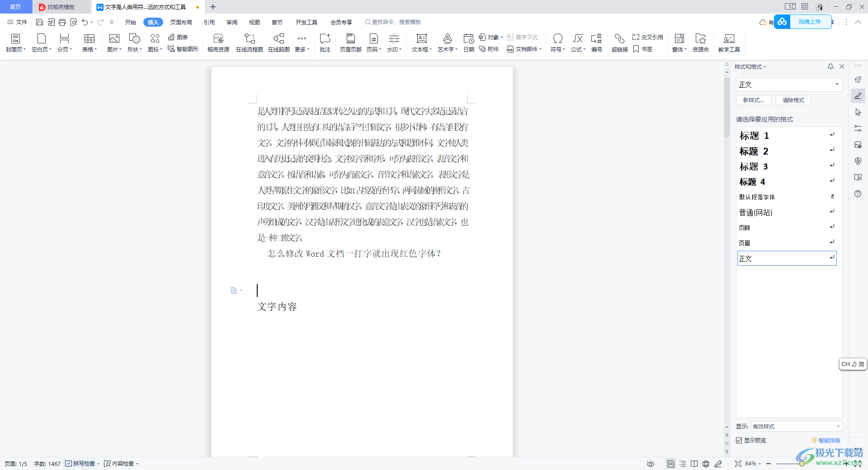This screenshot has height=470, width=868.
Task: Open online flowchart (在线流程图)
Action: 250,43
